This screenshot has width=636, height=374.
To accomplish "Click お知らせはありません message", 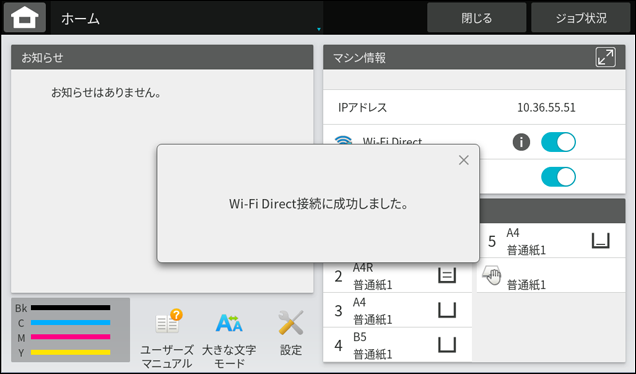I will [x=106, y=93].
